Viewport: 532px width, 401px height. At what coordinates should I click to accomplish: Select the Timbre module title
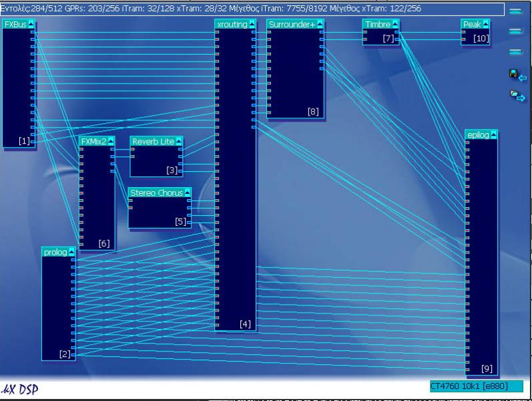click(x=378, y=24)
